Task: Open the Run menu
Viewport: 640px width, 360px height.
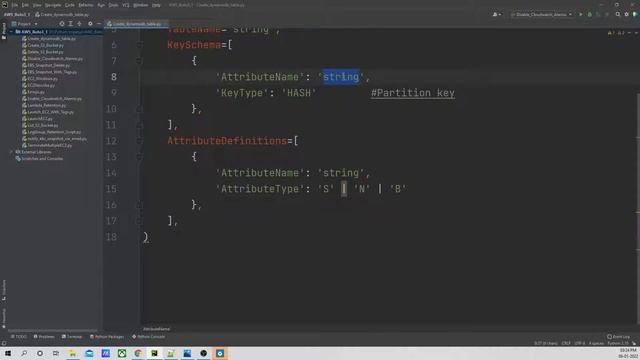Action: (101, 5)
